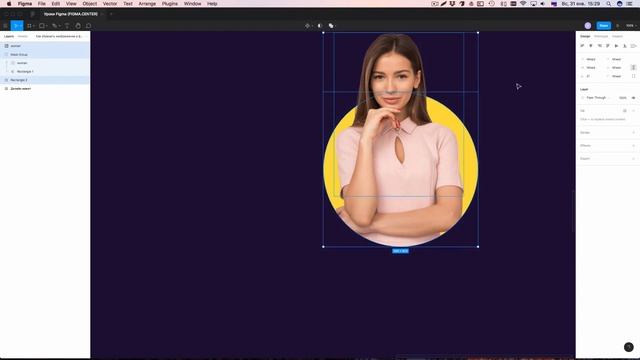Screen dimensions: 640x360
Task: Open the Arrange menu
Action: (147, 4)
